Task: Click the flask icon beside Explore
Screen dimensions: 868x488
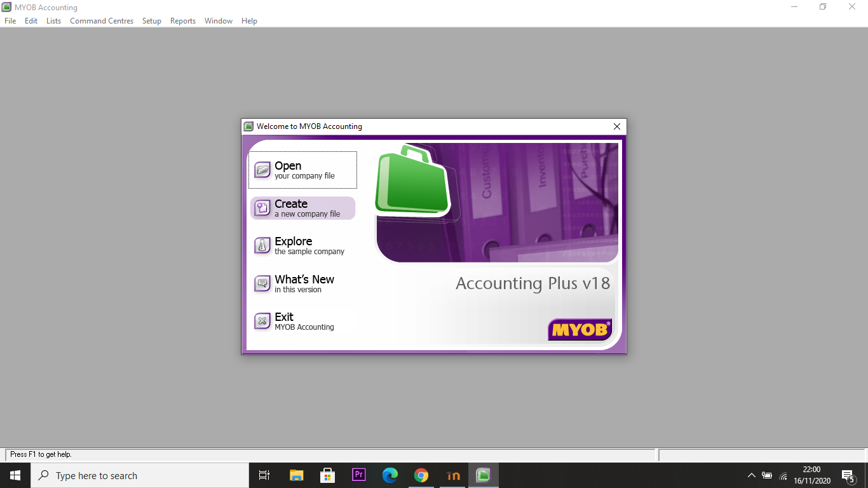Action: point(262,245)
